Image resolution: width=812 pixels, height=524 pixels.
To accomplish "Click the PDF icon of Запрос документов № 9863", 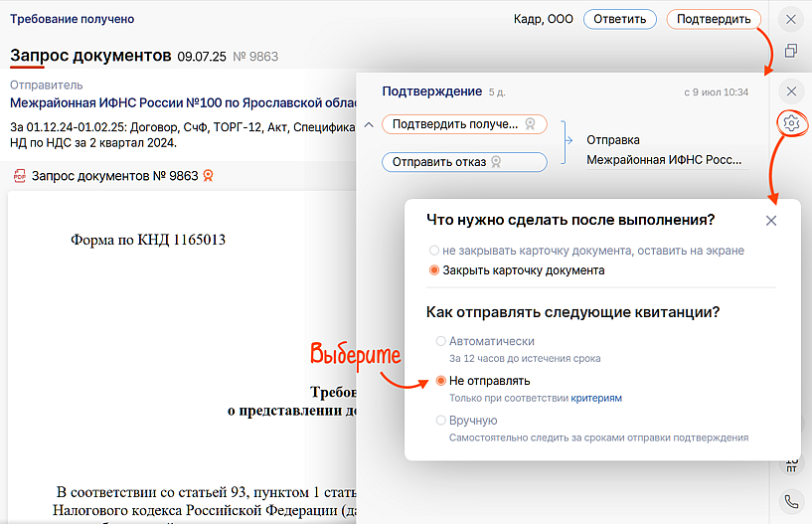I will (x=19, y=176).
